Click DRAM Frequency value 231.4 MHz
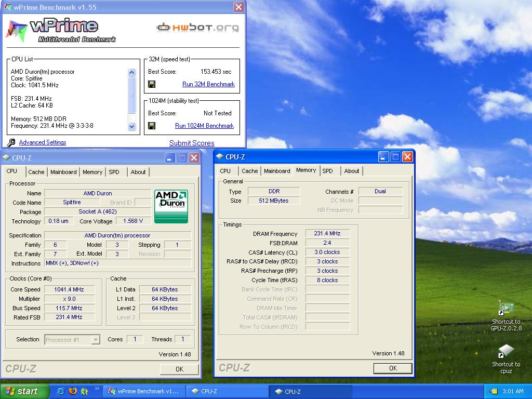This screenshot has width=532, height=399. coord(327,233)
